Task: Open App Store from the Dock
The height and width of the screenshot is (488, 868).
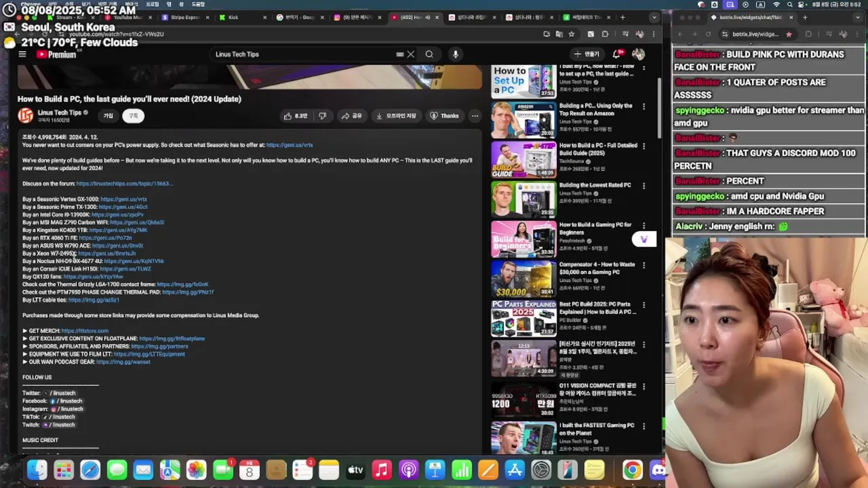Action: pyautogui.click(x=515, y=470)
